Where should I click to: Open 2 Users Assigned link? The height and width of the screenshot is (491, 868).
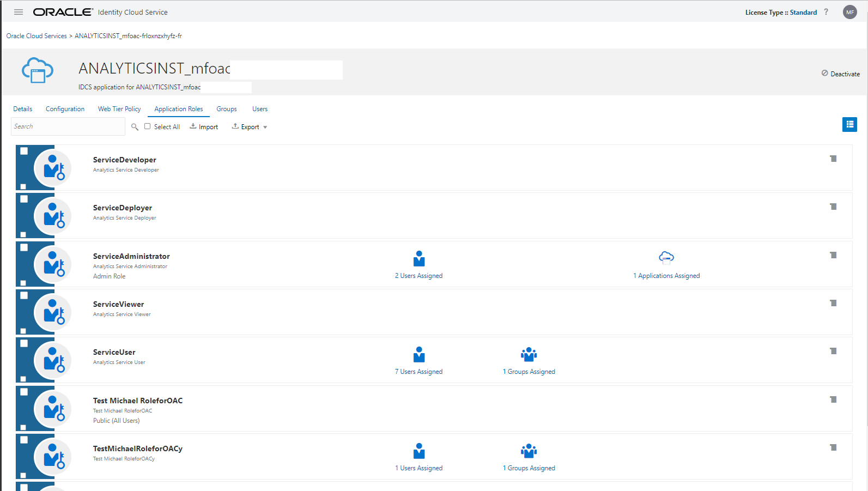coord(419,276)
